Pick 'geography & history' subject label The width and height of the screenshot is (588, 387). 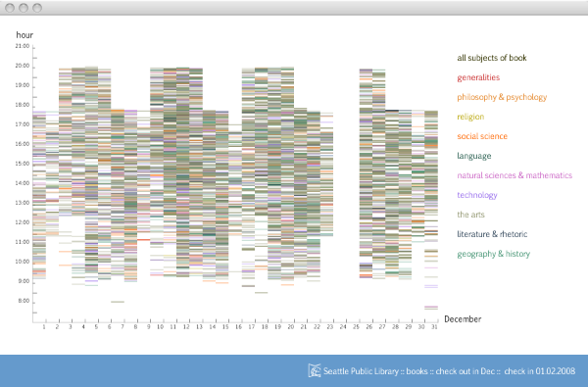(x=494, y=254)
